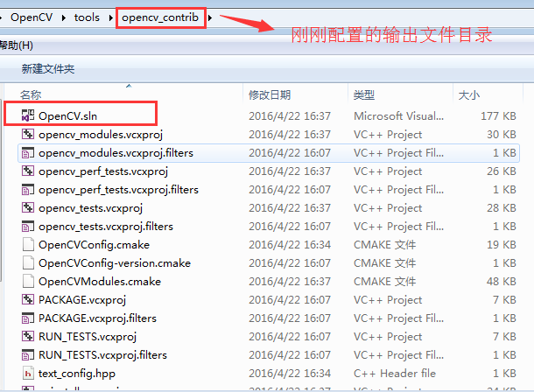Select PACKAGE.vcxproj file name
This screenshot has width=534, height=392.
(x=82, y=300)
